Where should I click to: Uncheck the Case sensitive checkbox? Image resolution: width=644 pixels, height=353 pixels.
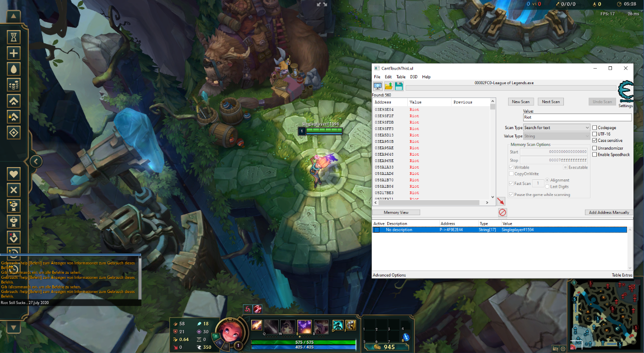[595, 140]
